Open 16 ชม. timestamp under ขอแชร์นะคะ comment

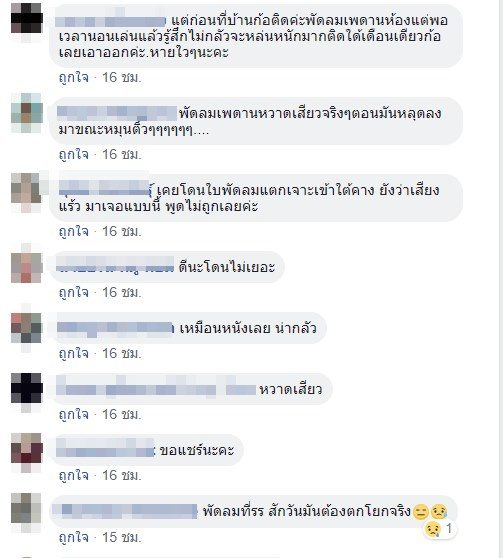(122, 475)
